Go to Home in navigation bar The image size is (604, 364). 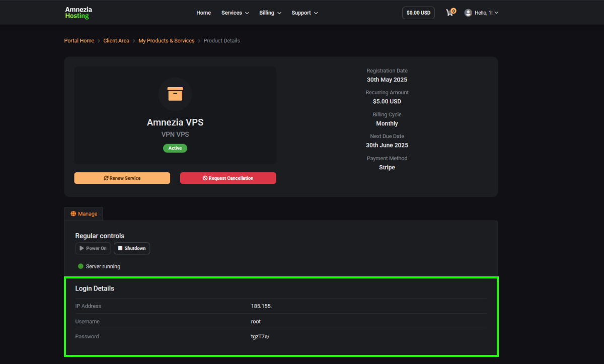click(x=203, y=13)
